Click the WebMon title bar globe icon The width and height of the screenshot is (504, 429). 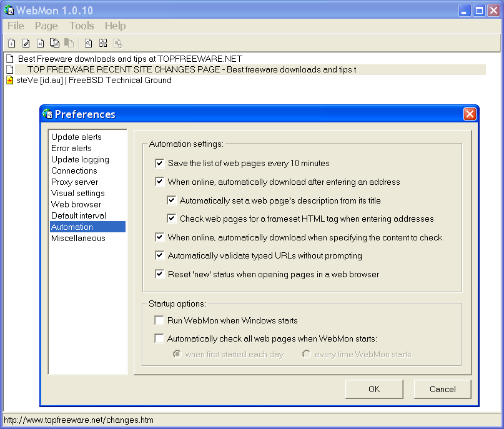(x=9, y=10)
